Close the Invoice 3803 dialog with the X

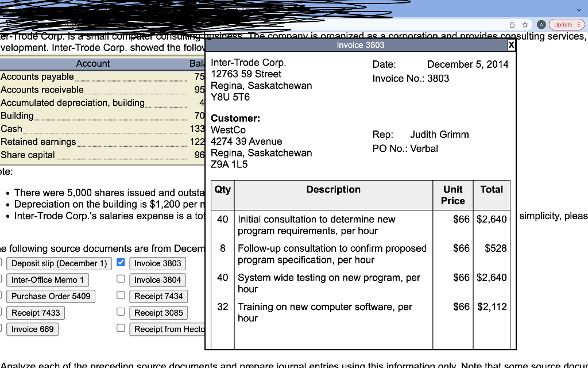click(510, 45)
